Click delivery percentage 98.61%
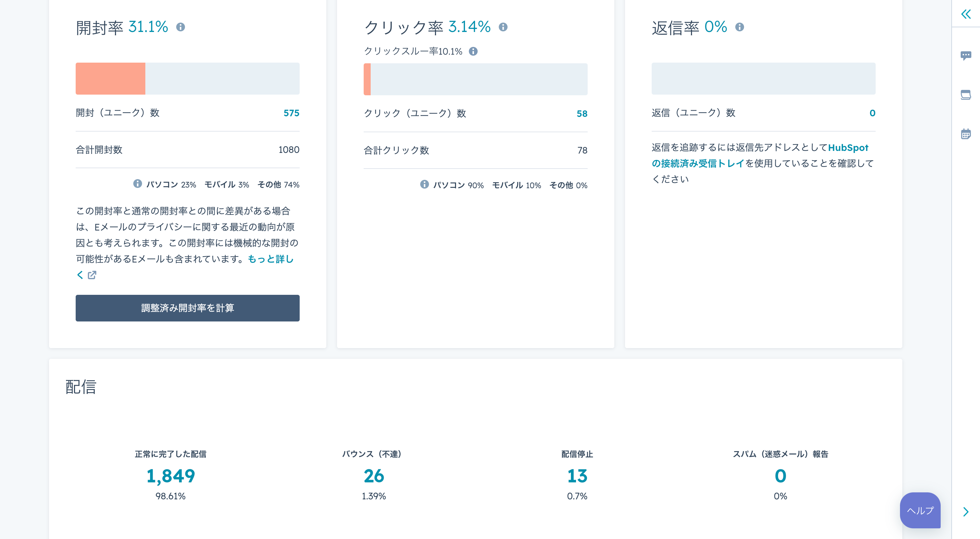 click(170, 496)
